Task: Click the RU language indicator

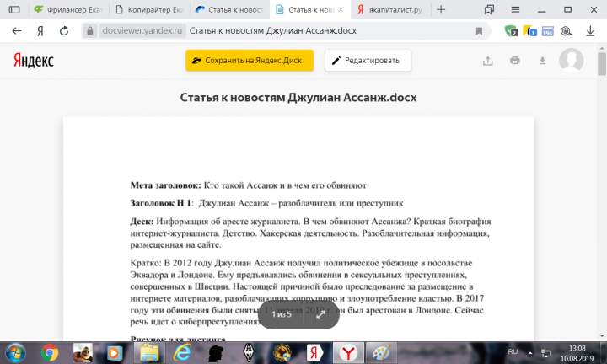Action: [513, 351]
